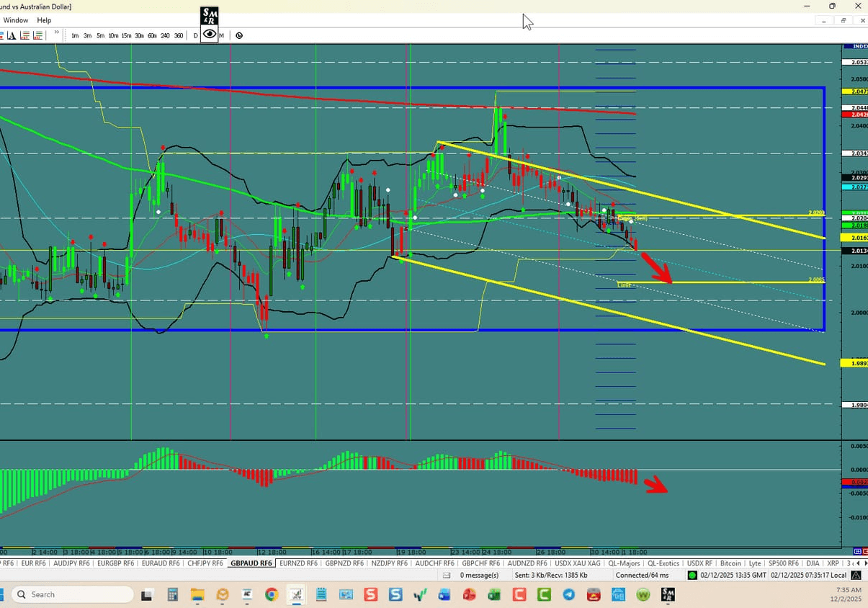868x608 pixels.
Task: Launch Chrome from the taskbar
Action: (x=271, y=594)
